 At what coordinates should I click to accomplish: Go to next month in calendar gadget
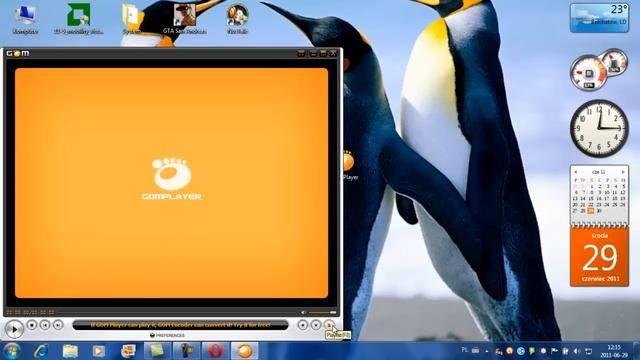click(623, 172)
